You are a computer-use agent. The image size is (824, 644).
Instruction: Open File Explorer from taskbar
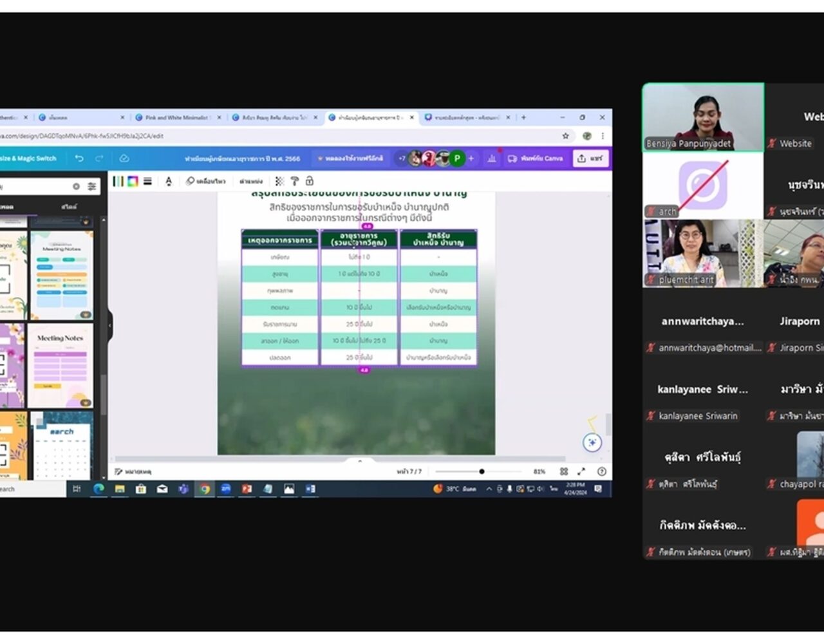coord(119,489)
